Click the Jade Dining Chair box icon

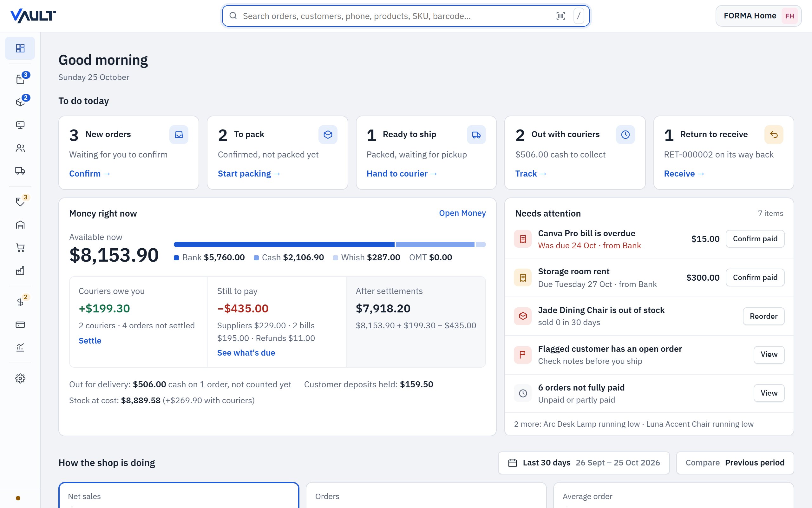(523, 316)
